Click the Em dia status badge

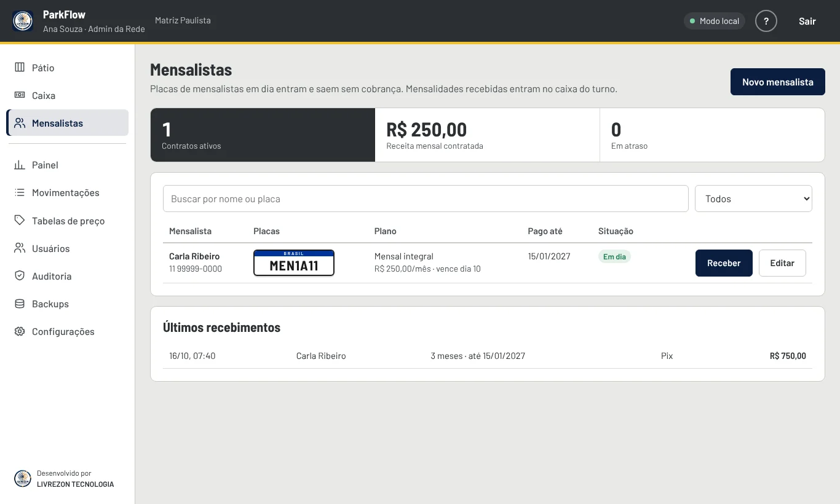pyautogui.click(x=614, y=257)
